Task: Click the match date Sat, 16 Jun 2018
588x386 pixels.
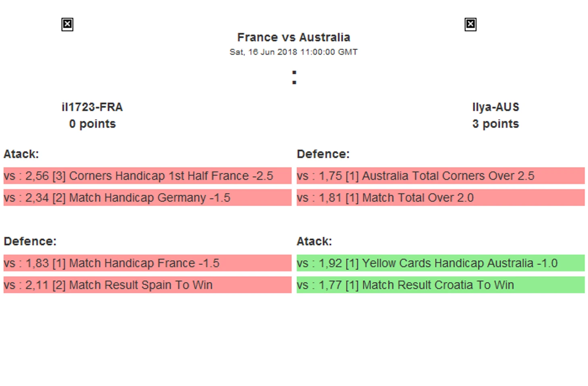Action: 294,52
